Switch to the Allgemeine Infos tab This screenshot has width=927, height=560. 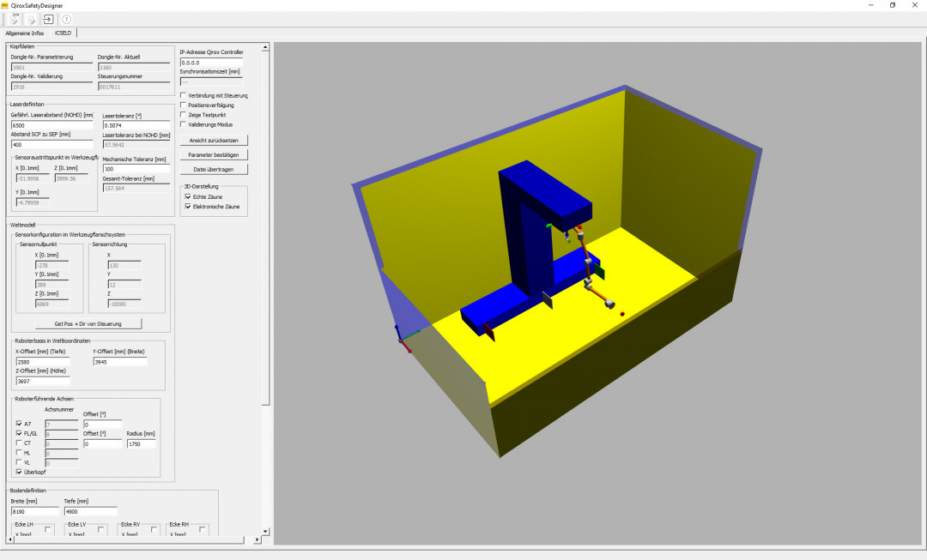[x=25, y=33]
